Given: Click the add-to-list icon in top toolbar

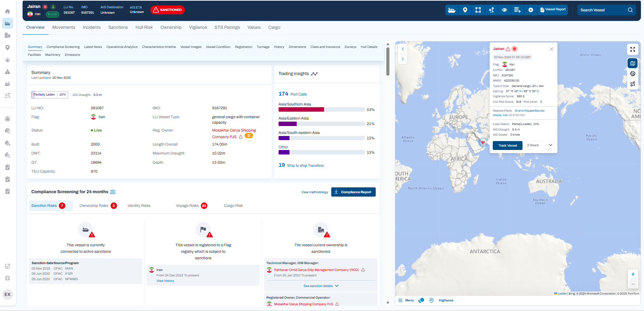Looking at the screenshot, I should coord(517,10).
